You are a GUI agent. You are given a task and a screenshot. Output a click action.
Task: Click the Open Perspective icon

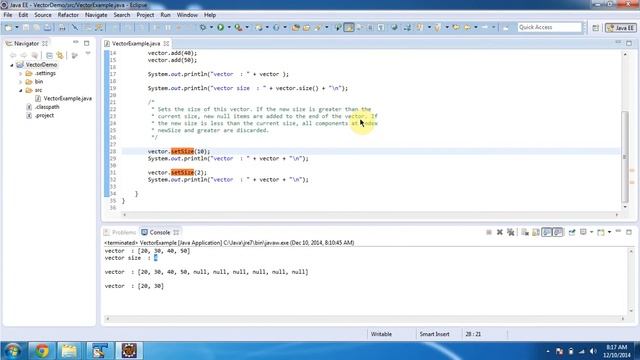click(596, 28)
